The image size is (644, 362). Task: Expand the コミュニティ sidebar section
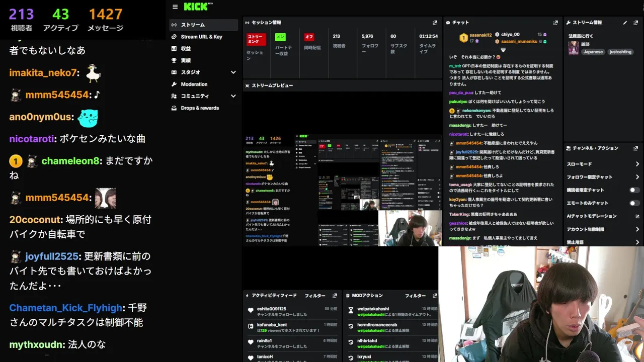(x=233, y=96)
